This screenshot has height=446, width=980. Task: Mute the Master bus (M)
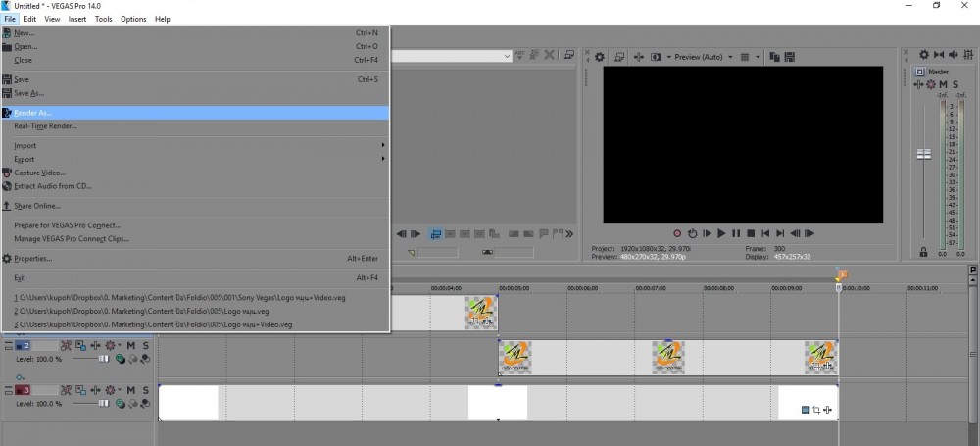[943, 84]
